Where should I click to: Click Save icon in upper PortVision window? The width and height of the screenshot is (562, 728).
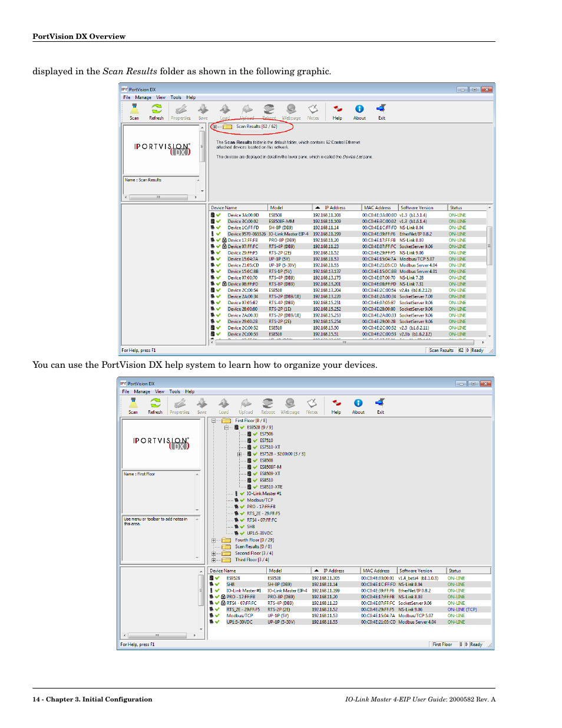[x=203, y=111]
